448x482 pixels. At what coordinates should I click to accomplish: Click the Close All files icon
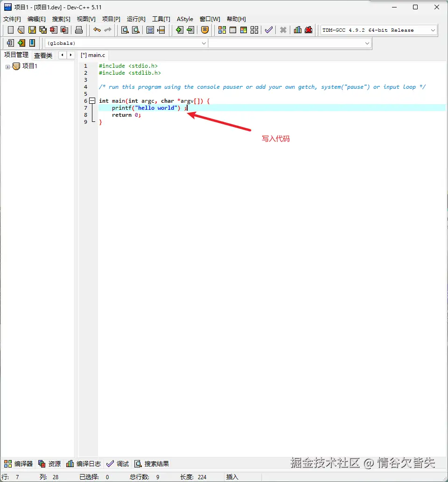64,30
